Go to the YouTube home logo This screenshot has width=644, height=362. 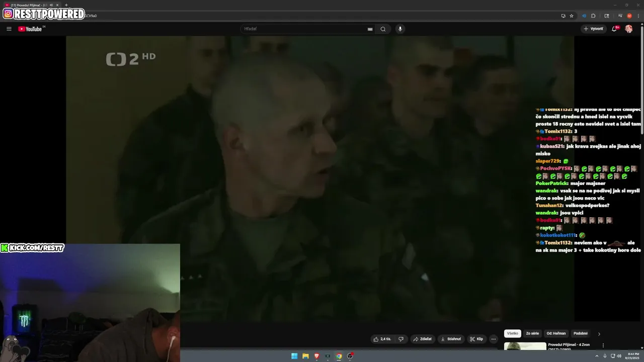click(x=30, y=29)
